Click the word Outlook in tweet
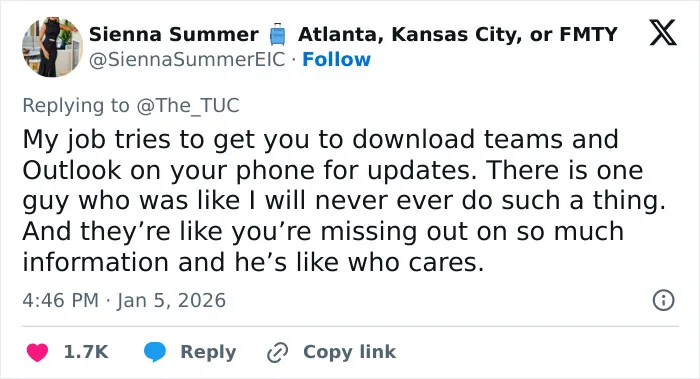 pyautogui.click(x=72, y=170)
